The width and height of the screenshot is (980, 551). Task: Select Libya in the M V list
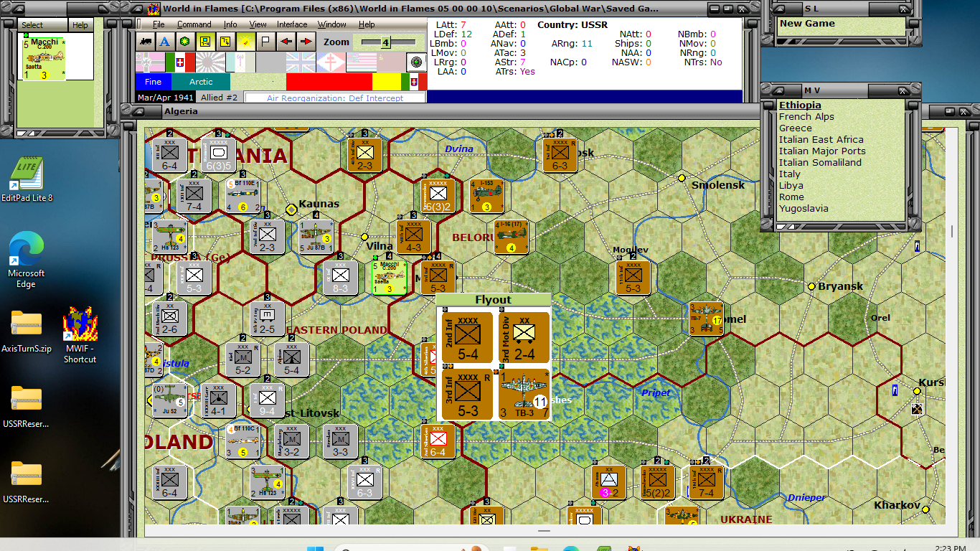[x=791, y=185]
